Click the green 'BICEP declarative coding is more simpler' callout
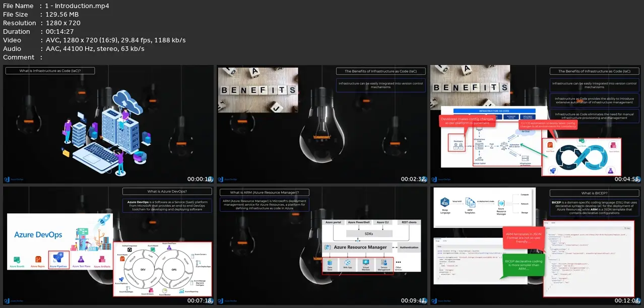This screenshot has width=644, height=308. pyautogui.click(x=524, y=265)
